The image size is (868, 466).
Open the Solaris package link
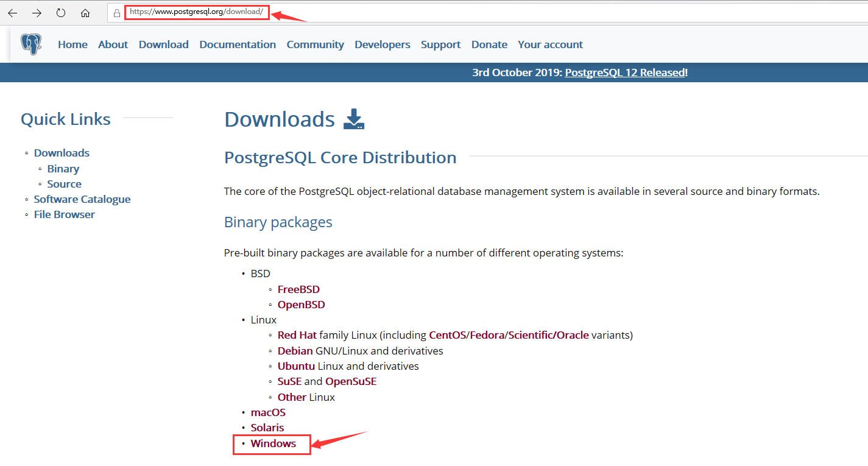point(267,428)
